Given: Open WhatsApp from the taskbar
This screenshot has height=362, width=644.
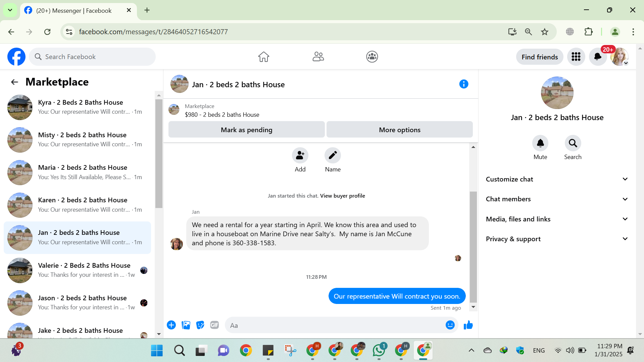Looking at the screenshot, I should (x=379, y=350).
